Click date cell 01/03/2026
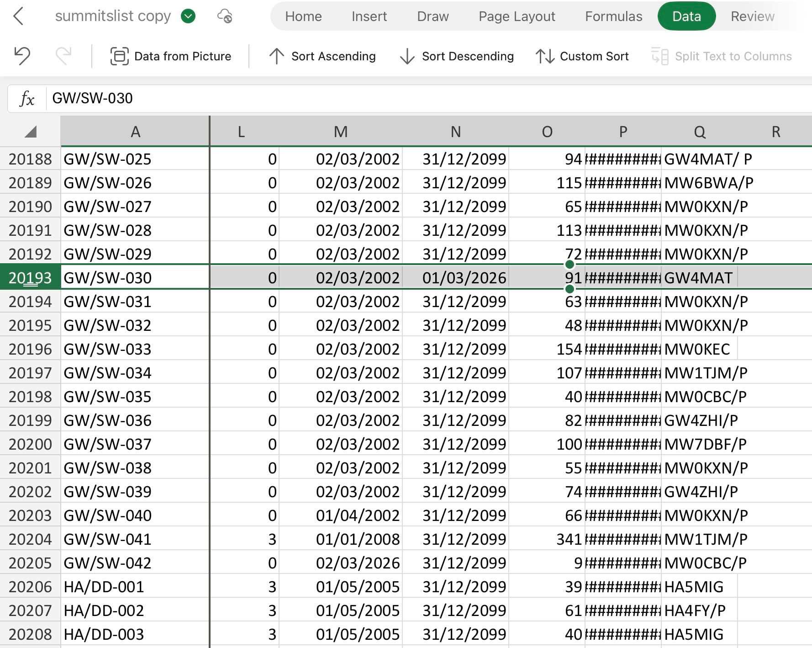The width and height of the screenshot is (812, 648). [x=455, y=278]
